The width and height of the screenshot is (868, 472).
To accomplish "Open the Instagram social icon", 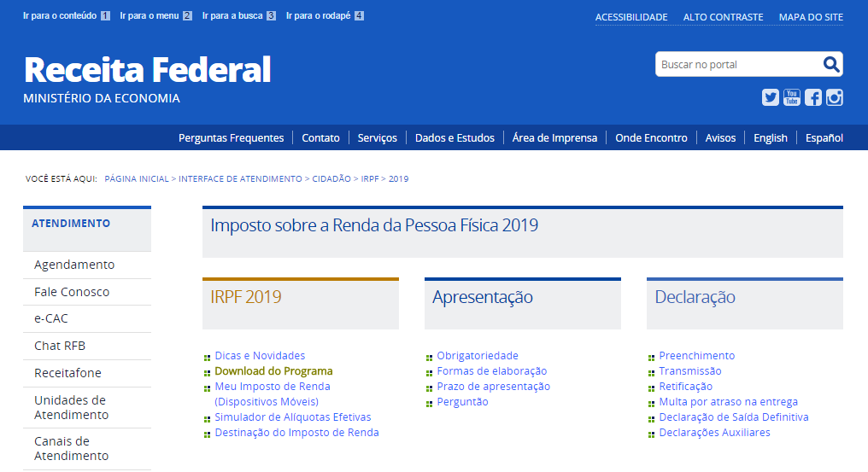I will 834,97.
